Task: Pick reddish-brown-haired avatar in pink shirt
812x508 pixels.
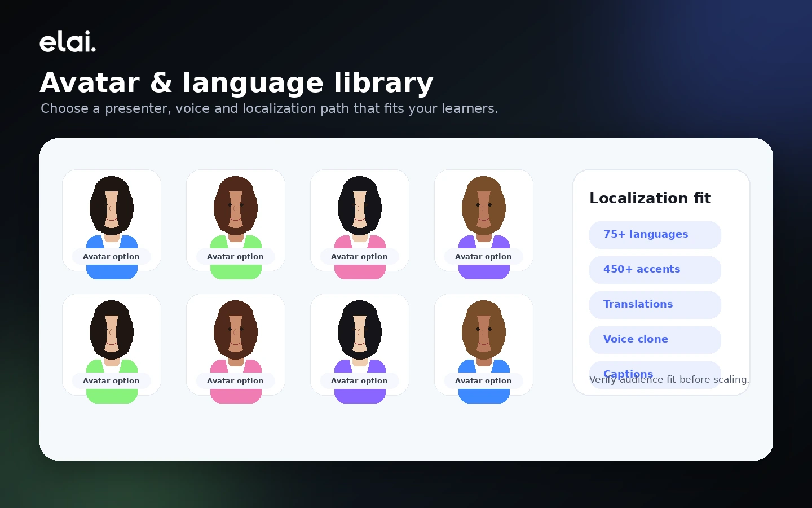Action: point(236,344)
